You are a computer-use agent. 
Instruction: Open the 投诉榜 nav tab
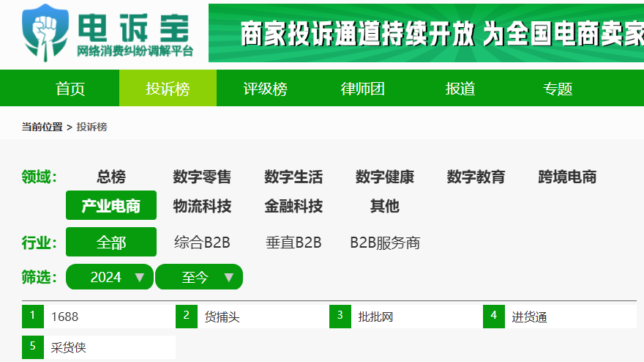coord(168,89)
